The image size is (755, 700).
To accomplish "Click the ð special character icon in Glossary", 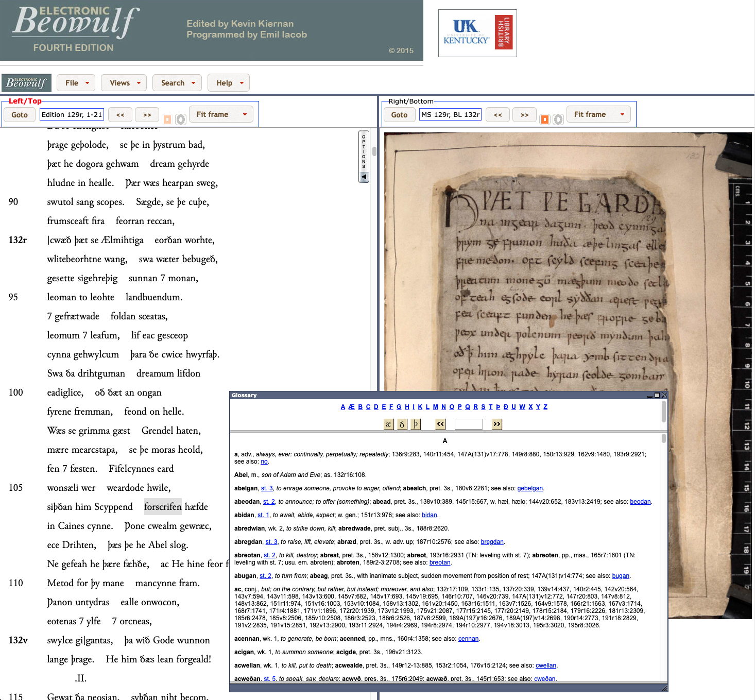I will 402,424.
